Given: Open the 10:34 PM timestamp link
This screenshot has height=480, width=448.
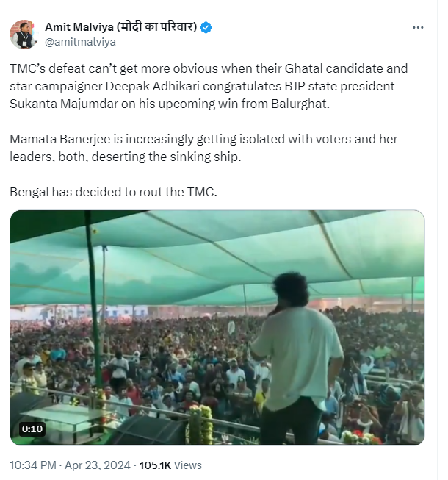Looking at the screenshot, I should (34, 465).
